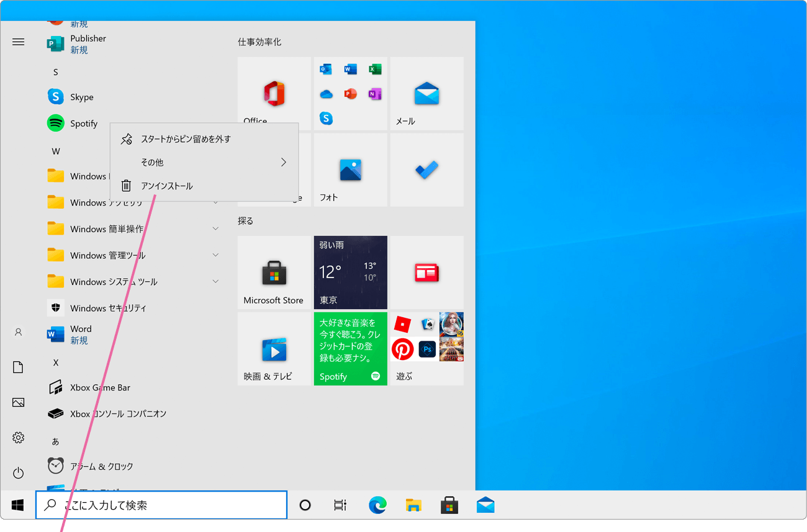
Task: Open Documents from the Start rail
Action: [x=18, y=367]
